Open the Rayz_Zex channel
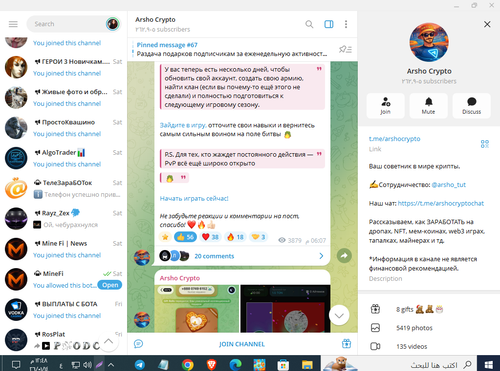This screenshot has height=371, width=500. coord(63,219)
